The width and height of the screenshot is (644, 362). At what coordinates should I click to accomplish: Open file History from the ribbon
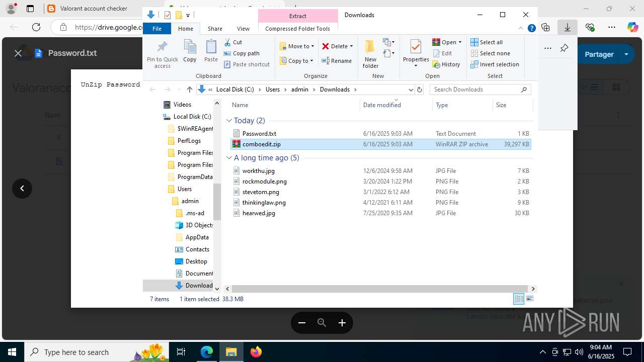446,64
